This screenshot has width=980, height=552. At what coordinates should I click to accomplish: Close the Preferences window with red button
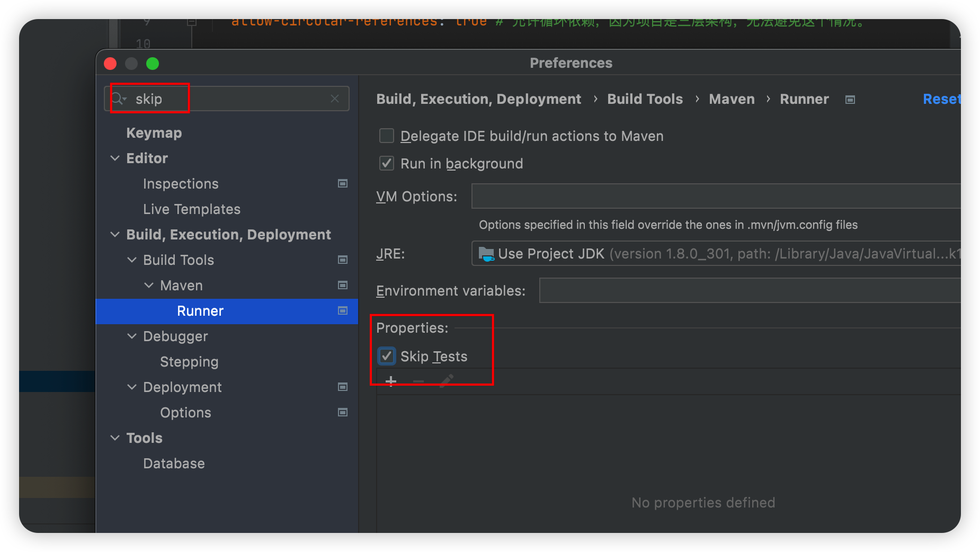[110, 64]
